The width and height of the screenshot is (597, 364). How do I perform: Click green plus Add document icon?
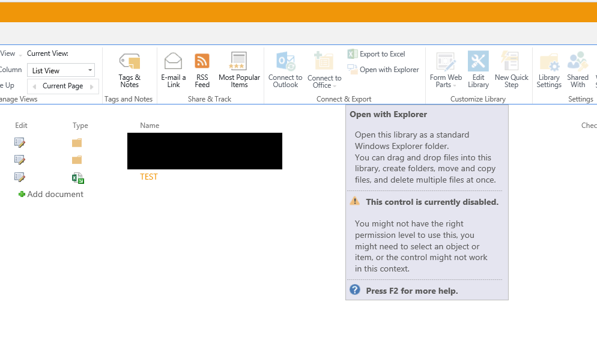(22, 194)
